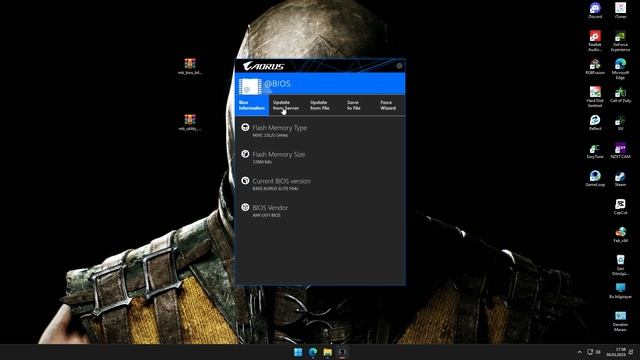Click the Flash Memory Size row icon
This screenshot has width=640, height=360.
pyautogui.click(x=245, y=154)
